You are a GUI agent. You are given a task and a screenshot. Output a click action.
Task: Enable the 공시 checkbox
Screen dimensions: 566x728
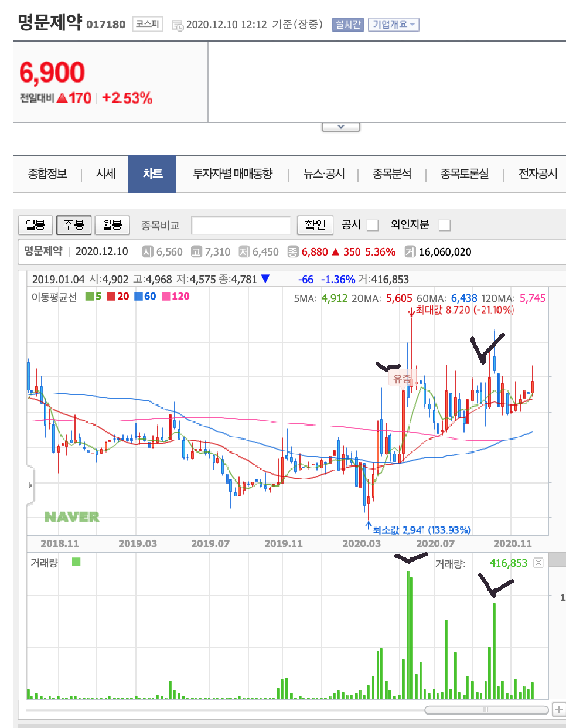point(373,225)
